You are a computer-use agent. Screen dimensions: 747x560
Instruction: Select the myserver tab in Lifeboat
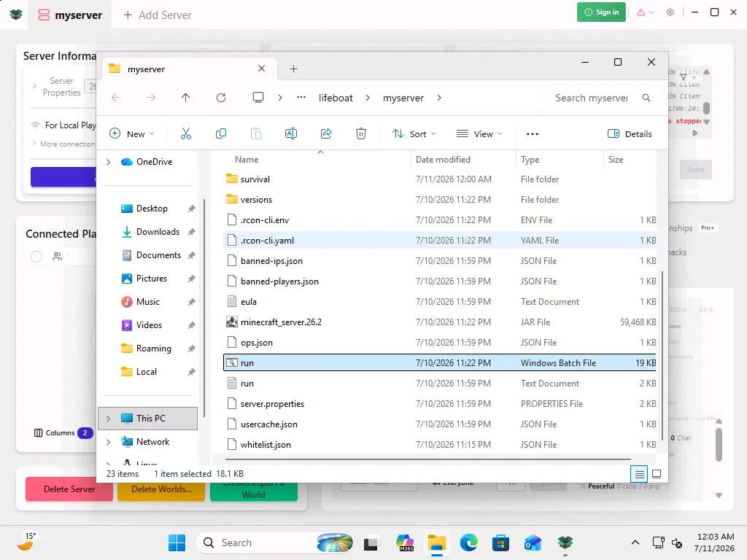pos(70,15)
